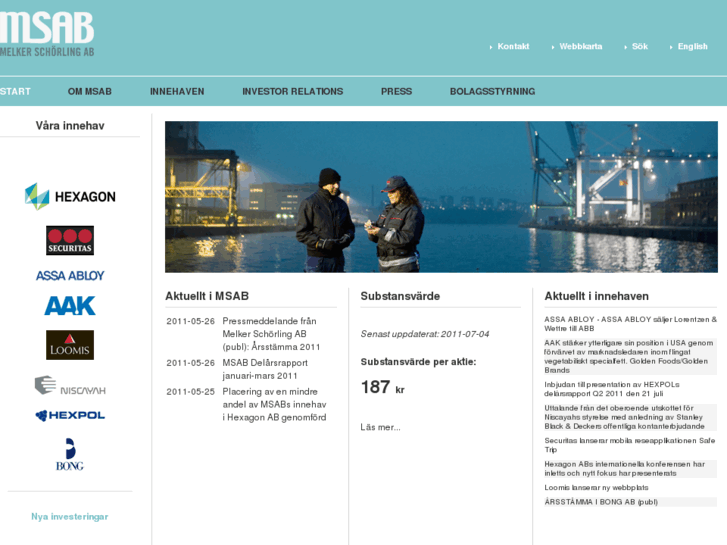The height and width of the screenshot is (545, 727).
Task: Open the Hexagon holding logo
Action: tap(70, 196)
